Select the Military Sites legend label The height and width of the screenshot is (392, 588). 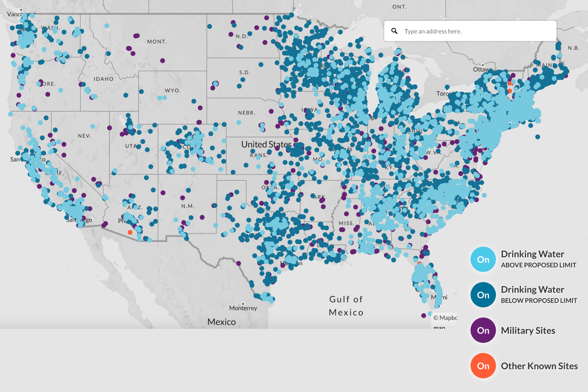point(528,331)
